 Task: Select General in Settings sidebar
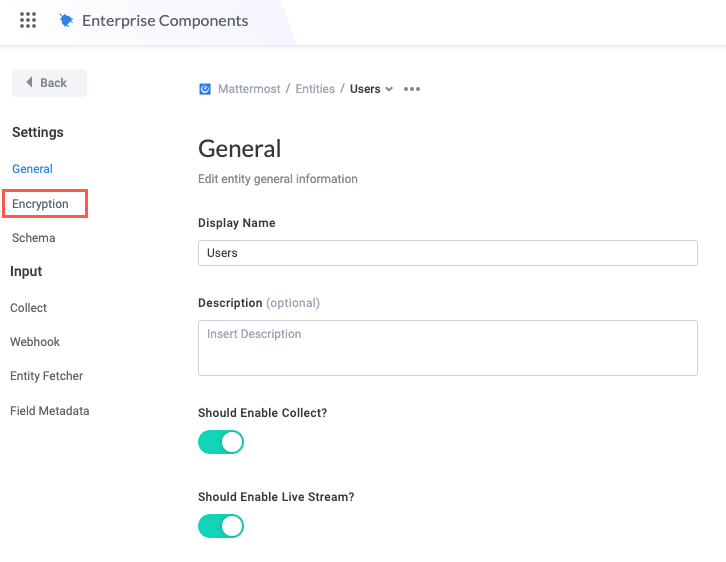[32, 169]
